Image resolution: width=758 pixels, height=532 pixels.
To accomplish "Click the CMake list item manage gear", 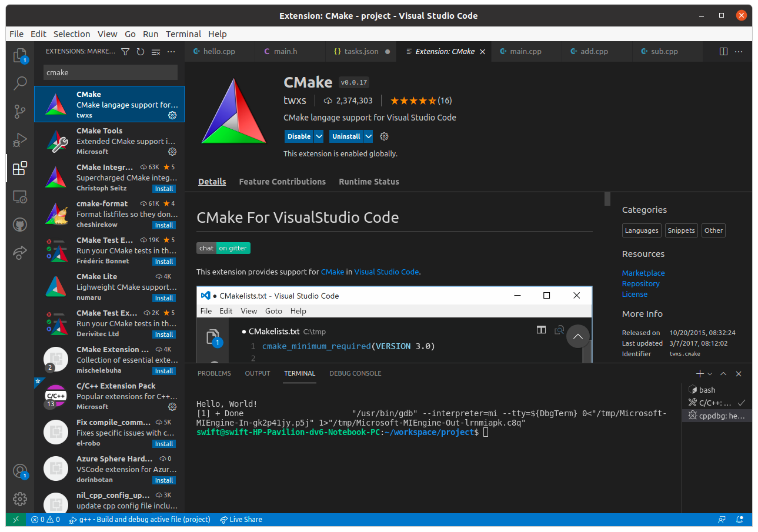I will pyautogui.click(x=172, y=115).
